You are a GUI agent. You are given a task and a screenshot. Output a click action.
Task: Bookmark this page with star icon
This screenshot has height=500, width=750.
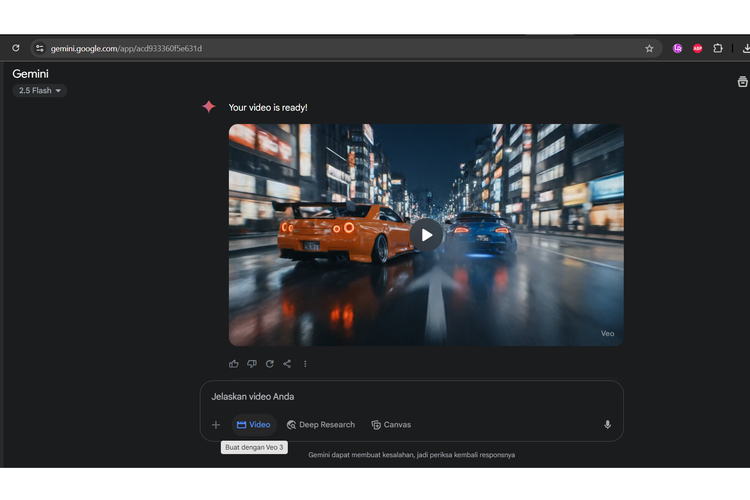point(649,48)
